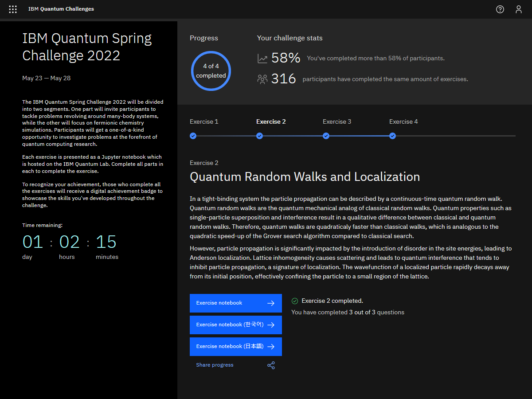Screen dimensions: 532x399
Task: Click the green check icon next to Exercise 2 completed
Action: pyautogui.click(x=295, y=301)
